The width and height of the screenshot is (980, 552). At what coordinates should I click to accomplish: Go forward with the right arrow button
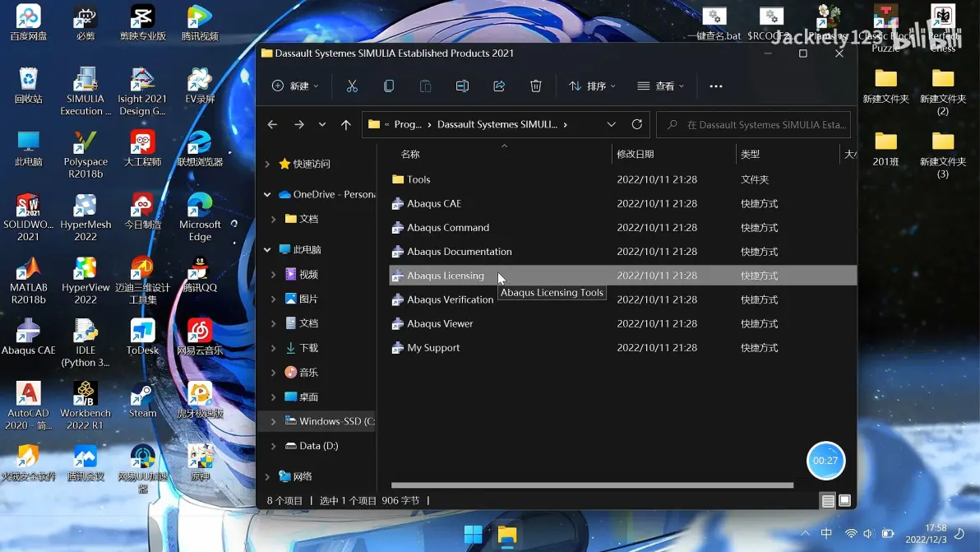(299, 124)
